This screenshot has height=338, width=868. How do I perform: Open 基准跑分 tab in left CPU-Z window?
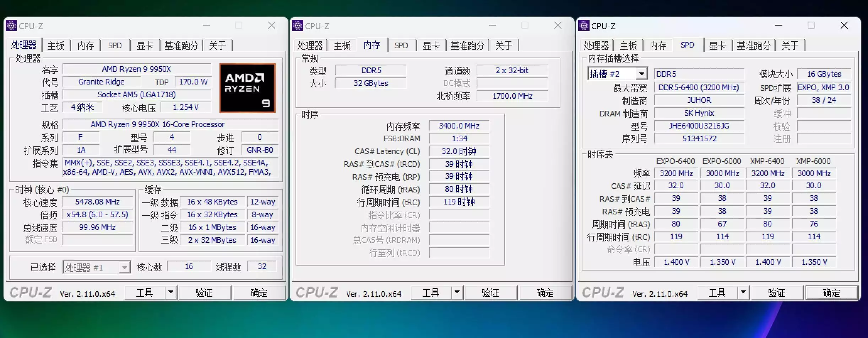[181, 45]
